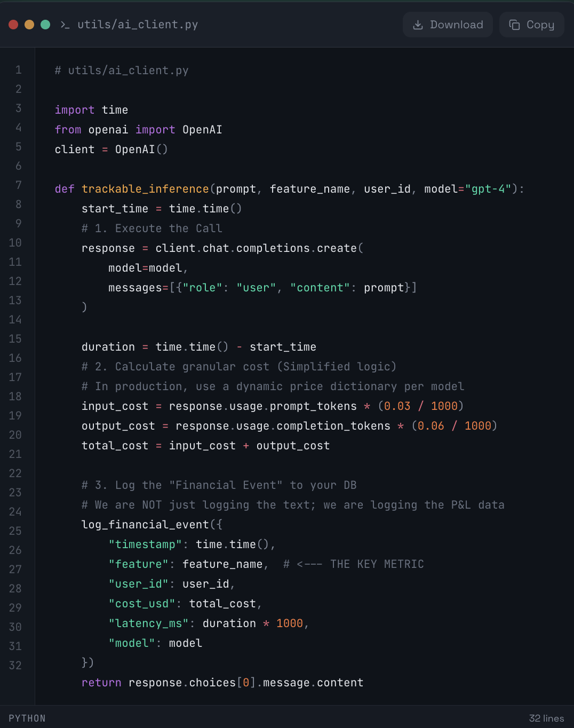Select the utils/ai_client.py title in header
Viewport: 574px width, 728px height.
pos(138,25)
